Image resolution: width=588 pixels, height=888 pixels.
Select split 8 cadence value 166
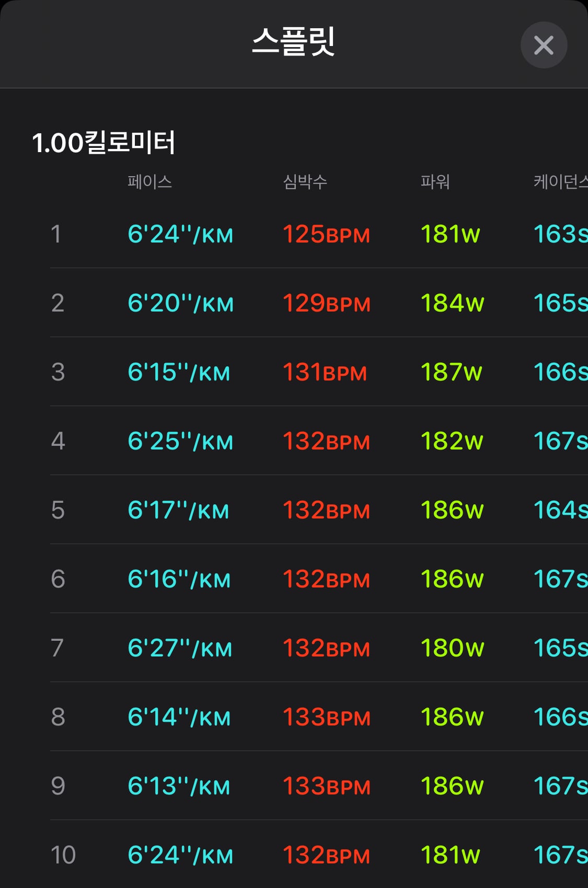coord(561,717)
